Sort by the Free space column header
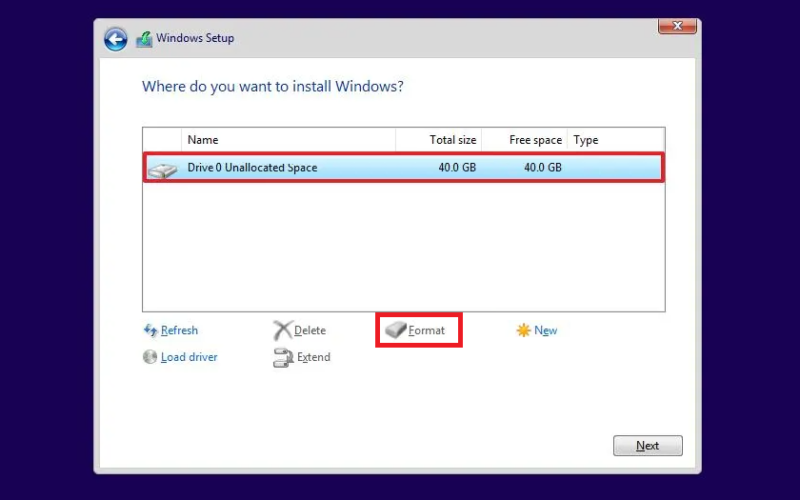800x500 pixels. tap(524, 140)
